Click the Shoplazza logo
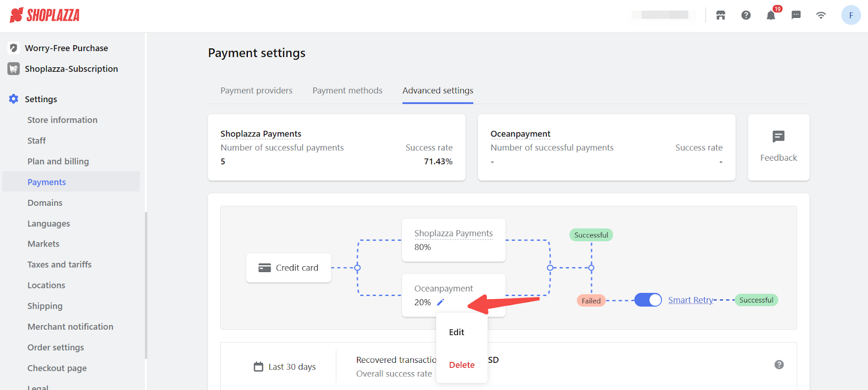The width and height of the screenshot is (868, 390). pos(44,15)
